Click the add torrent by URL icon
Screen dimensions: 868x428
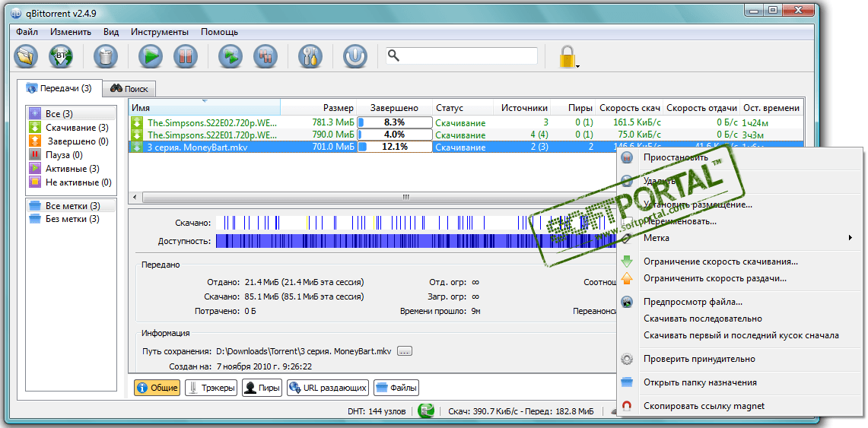coord(61,55)
